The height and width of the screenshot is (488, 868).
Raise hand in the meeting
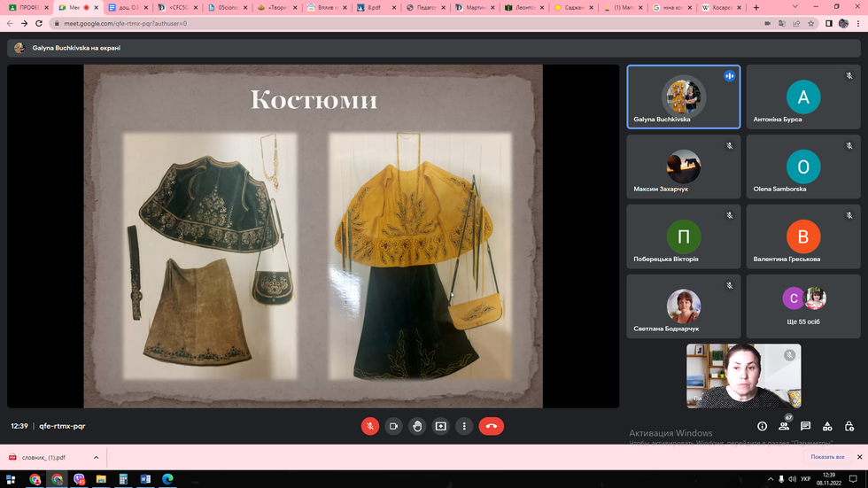tap(417, 426)
